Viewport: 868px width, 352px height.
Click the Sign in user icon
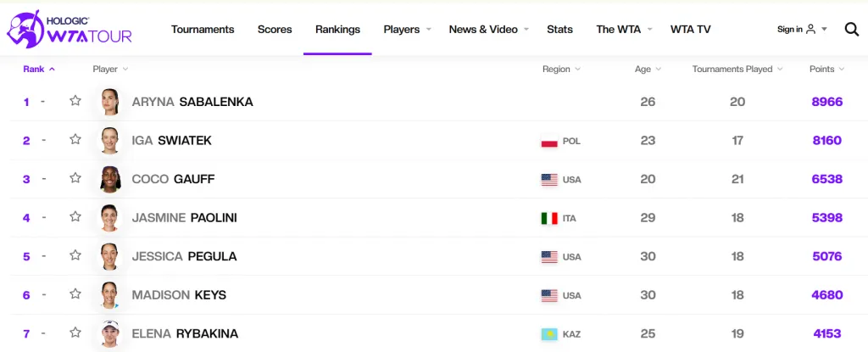point(811,30)
